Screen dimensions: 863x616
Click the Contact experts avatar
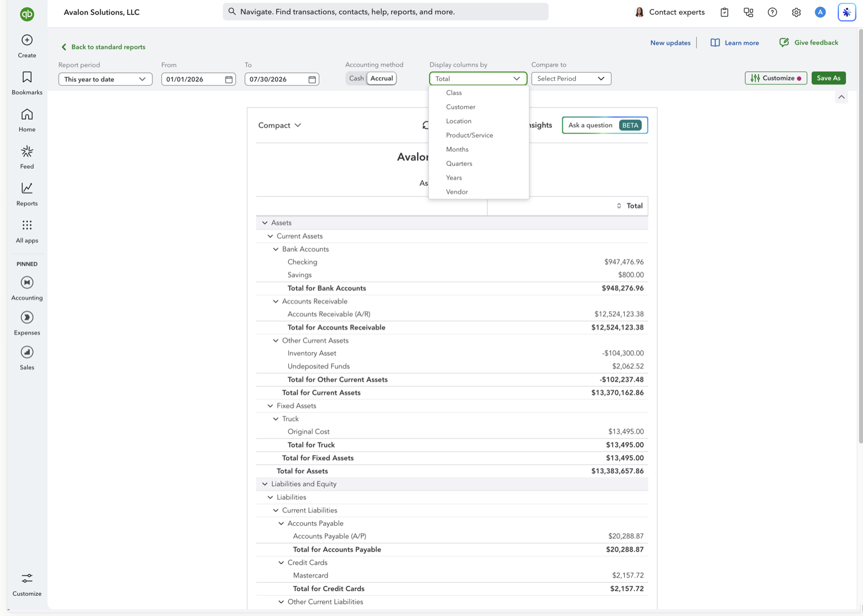(x=639, y=12)
